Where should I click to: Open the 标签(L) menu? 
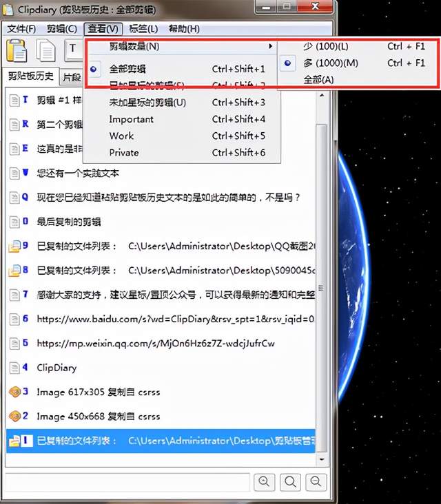pyautogui.click(x=143, y=29)
